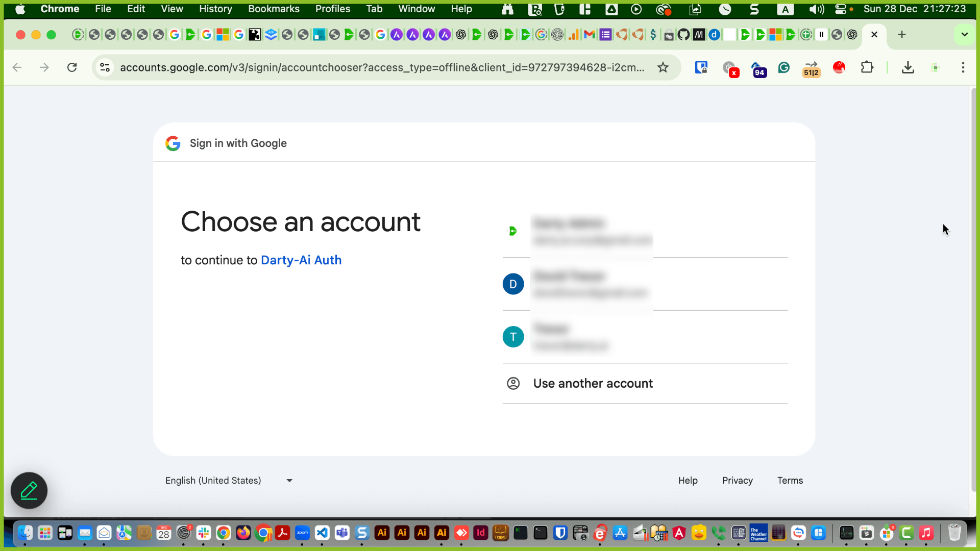Click the Chrome extensions puzzle icon
The width and height of the screenshot is (980, 551).
click(x=868, y=67)
